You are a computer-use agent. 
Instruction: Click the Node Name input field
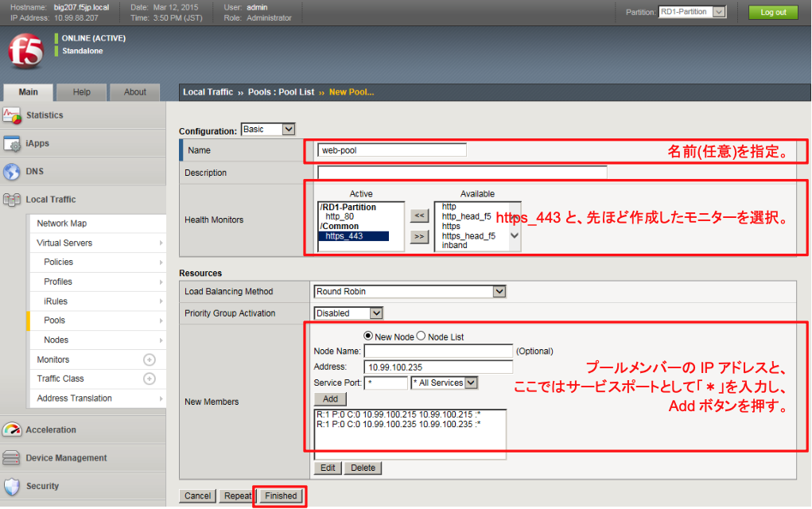point(438,351)
